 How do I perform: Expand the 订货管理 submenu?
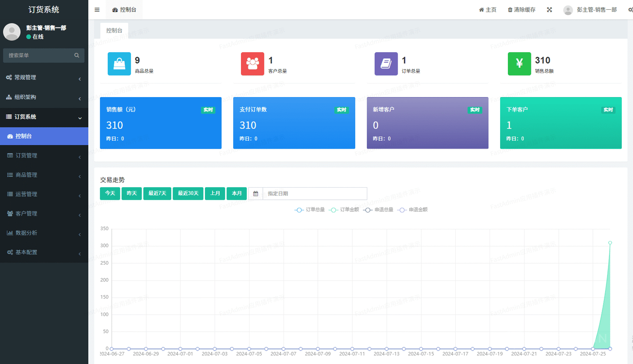pyautogui.click(x=44, y=155)
